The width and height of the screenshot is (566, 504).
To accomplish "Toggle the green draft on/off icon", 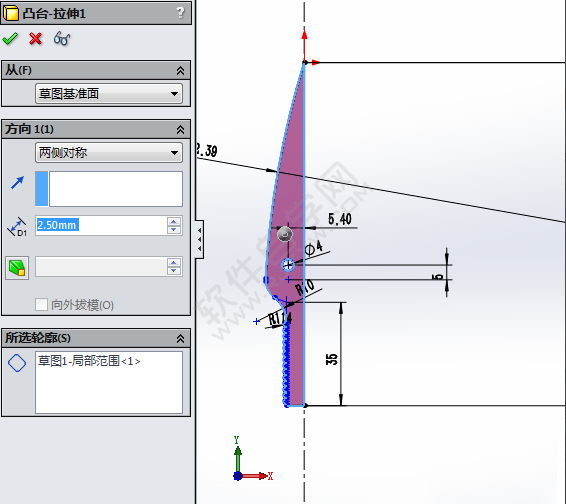I will [x=17, y=268].
